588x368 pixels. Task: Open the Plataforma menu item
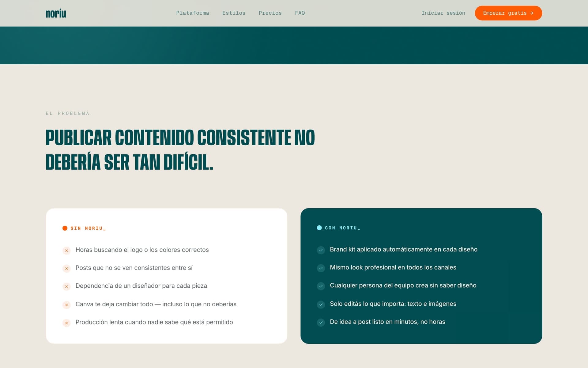tap(193, 13)
